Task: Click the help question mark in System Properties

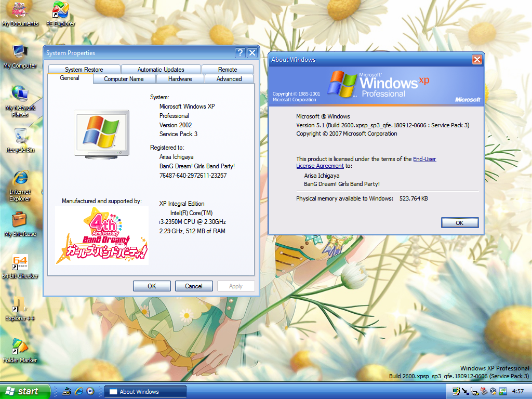Action: pos(240,52)
